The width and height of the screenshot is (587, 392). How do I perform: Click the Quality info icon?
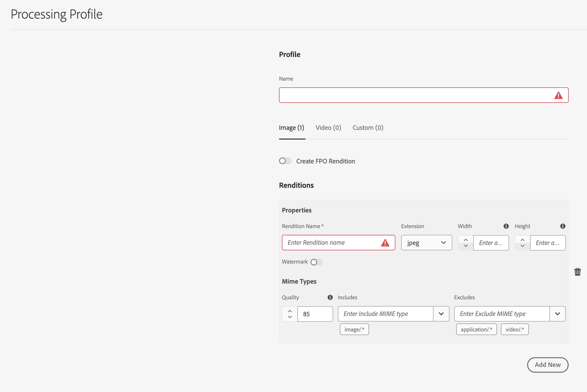330,297
